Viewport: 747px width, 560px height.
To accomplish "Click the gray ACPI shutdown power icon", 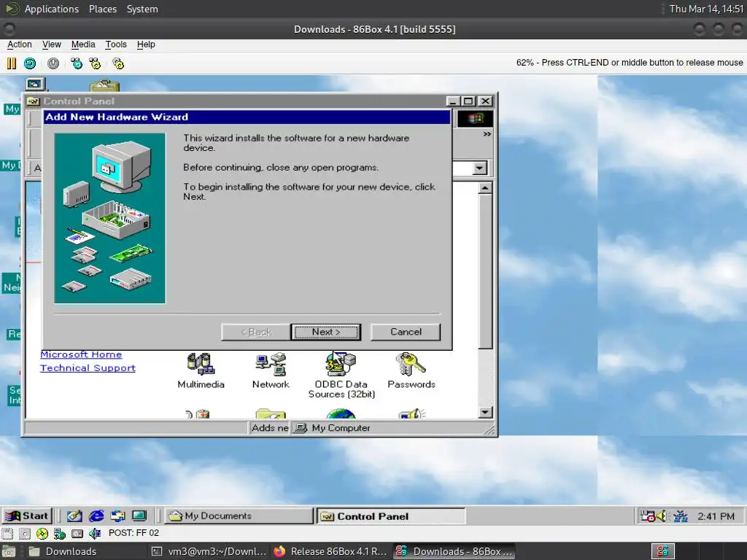I will tap(53, 63).
